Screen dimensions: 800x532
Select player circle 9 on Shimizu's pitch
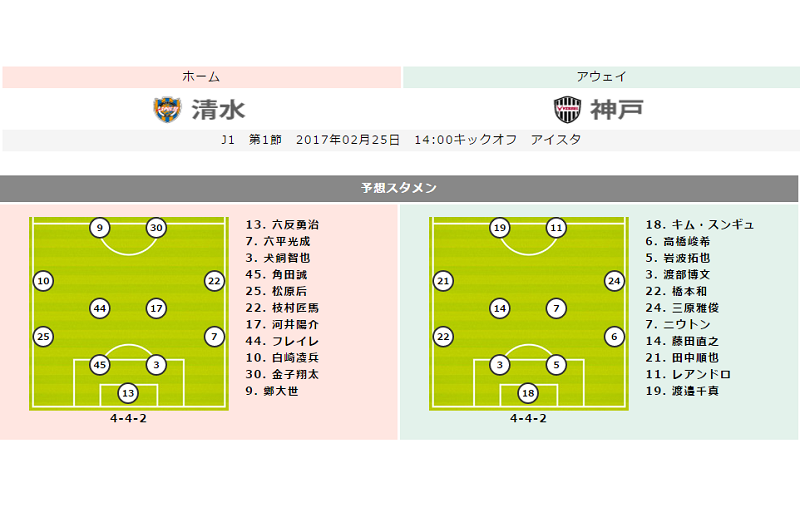[x=99, y=227]
